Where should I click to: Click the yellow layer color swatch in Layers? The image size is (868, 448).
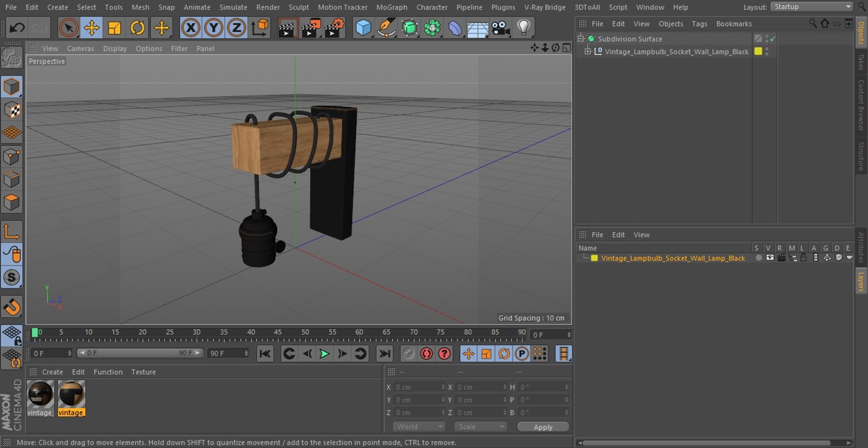tap(594, 258)
